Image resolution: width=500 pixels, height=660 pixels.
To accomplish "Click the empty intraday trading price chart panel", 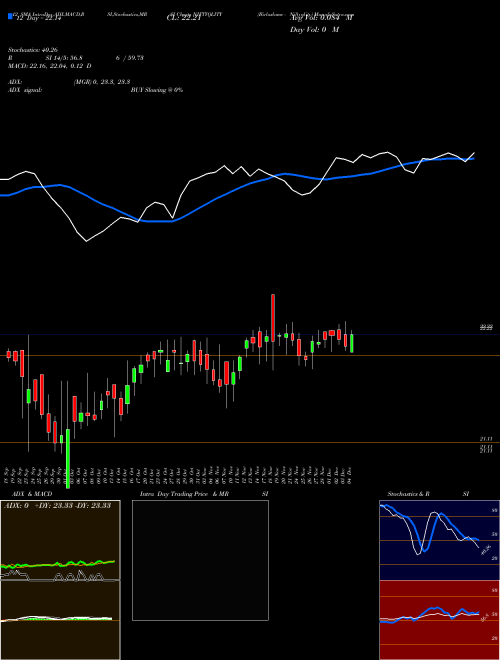I will 200,560.
